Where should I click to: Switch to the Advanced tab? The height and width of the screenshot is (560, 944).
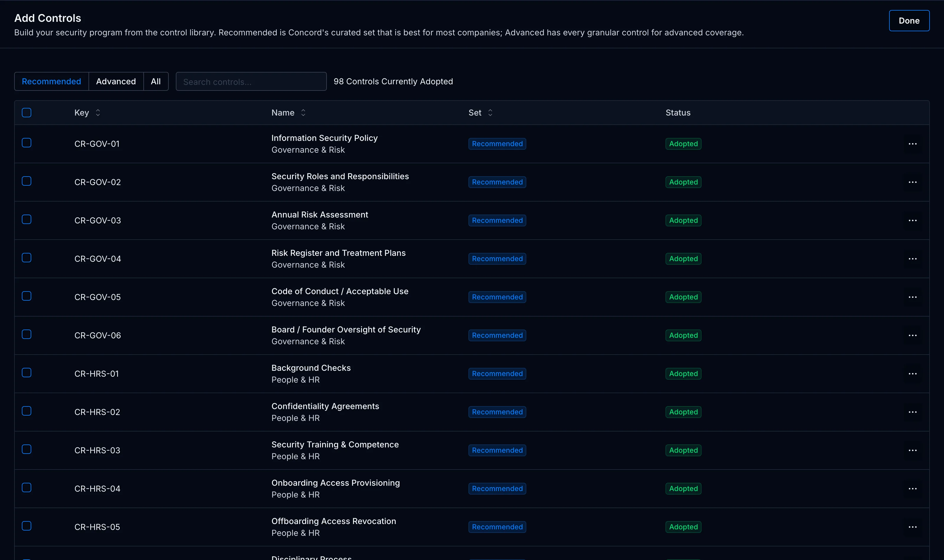tap(116, 82)
